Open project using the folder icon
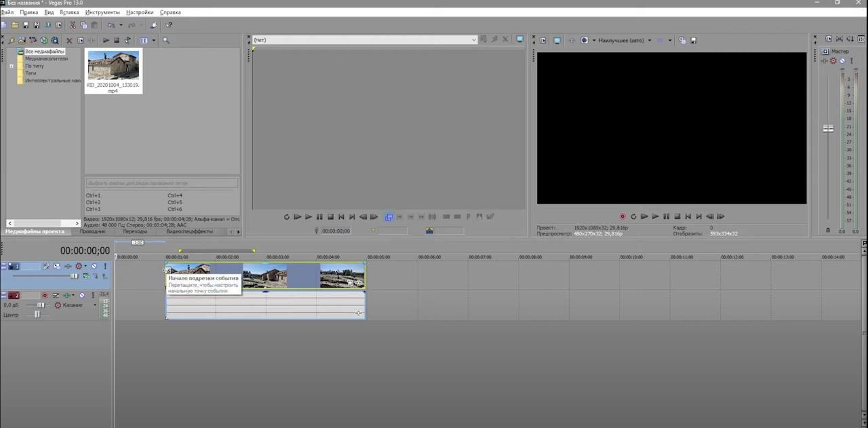 [15, 25]
